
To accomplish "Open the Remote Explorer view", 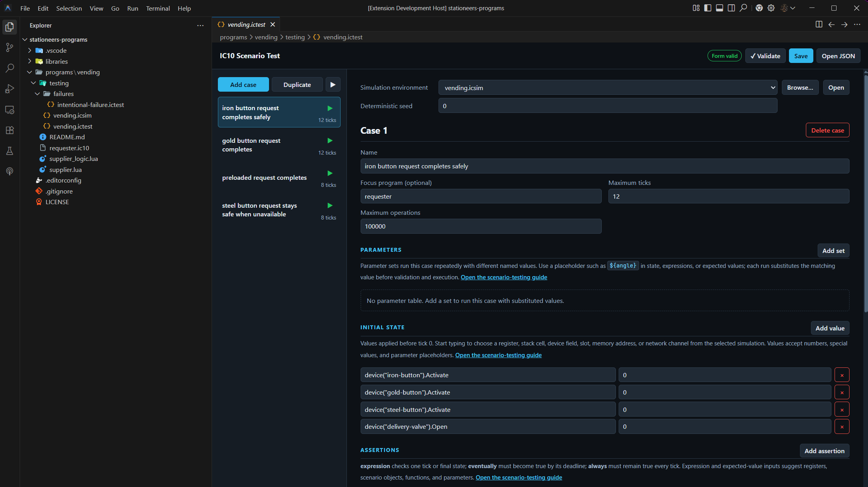I will pyautogui.click(x=9, y=110).
